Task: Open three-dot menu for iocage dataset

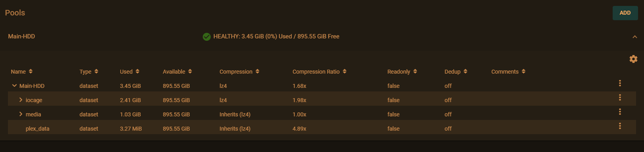Action: click(x=620, y=97)
